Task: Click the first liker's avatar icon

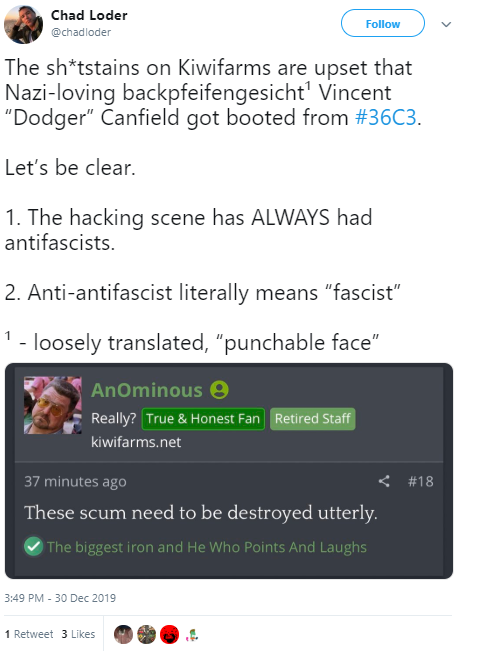Action: pos(123,634)
